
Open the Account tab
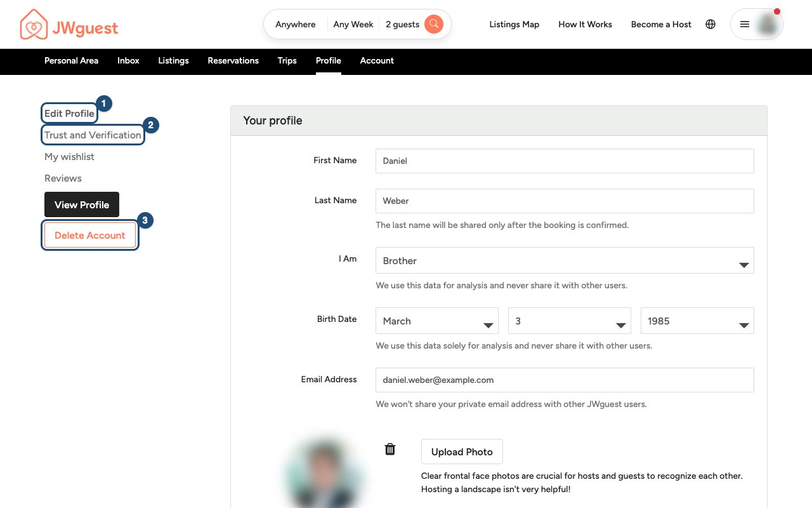(377, 61)
